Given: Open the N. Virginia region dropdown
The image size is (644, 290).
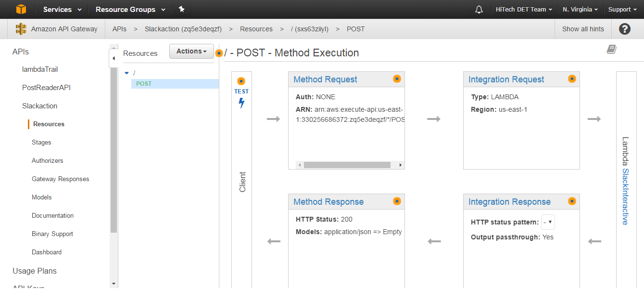Looking at the screenshot, I should pos(581,9).
